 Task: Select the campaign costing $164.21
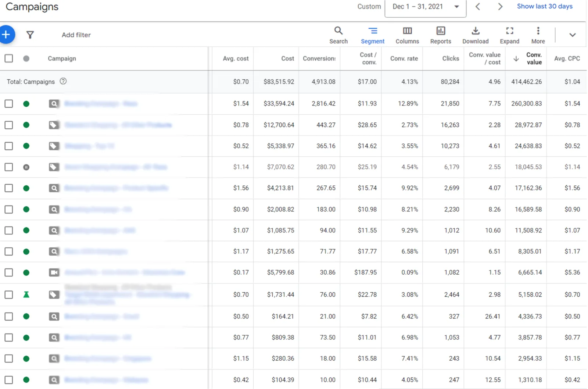[9, 317]
